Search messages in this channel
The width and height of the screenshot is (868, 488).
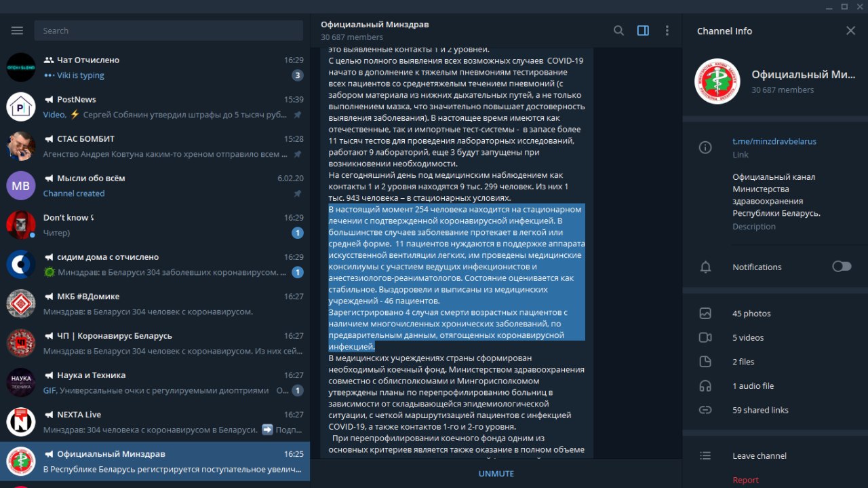[618, 31]
